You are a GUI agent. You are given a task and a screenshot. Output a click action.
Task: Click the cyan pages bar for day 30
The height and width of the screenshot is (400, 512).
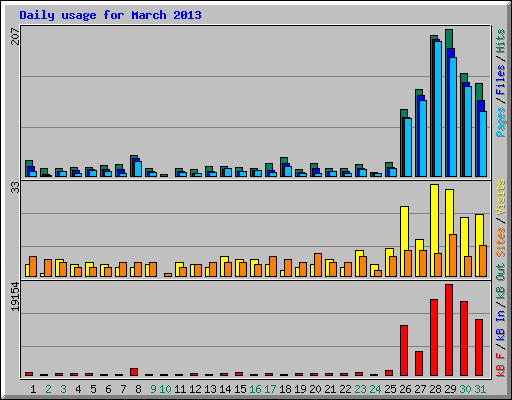click(468, 131)
